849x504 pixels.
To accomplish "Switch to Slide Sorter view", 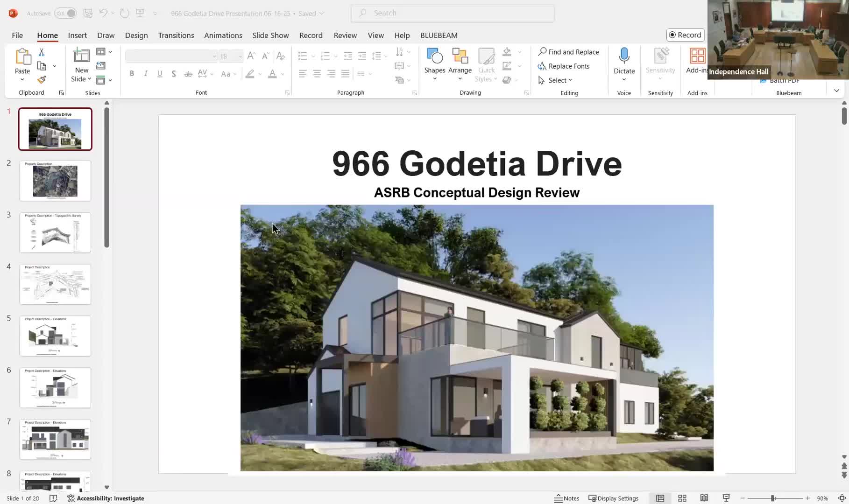I will point(682,498).
